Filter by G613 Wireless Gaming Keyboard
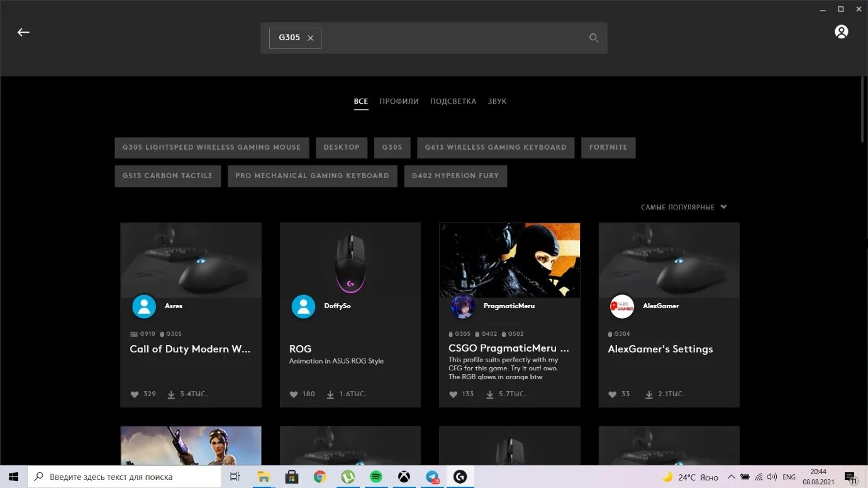 (496, 147)
